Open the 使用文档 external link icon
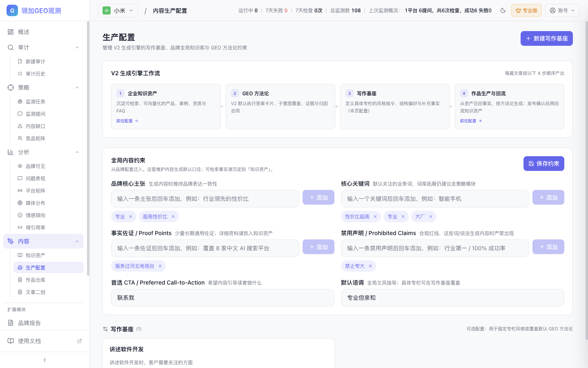 tap(80, 341)
